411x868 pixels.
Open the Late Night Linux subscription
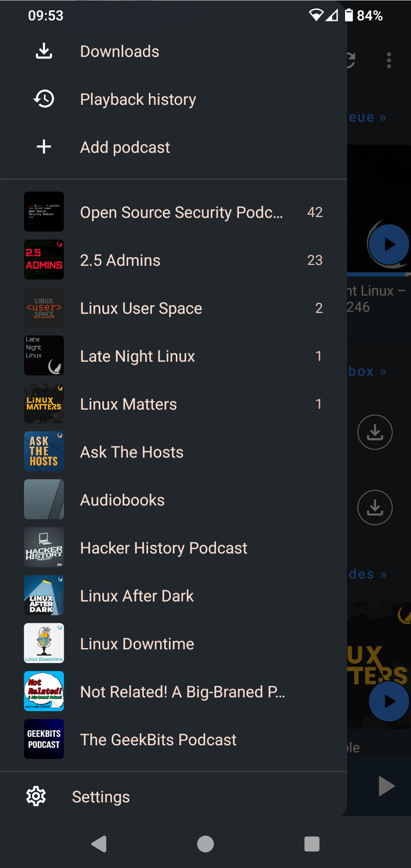(x=137, y=356)
